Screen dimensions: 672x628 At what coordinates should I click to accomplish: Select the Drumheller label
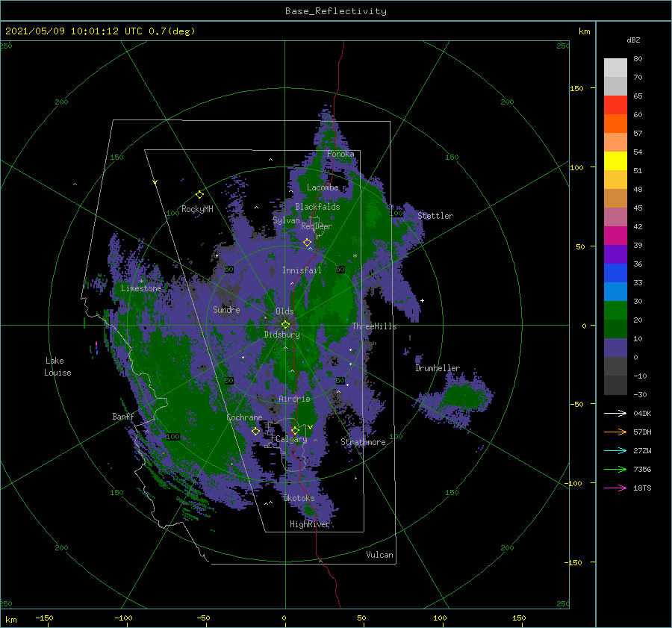pyautogui.click(x=438, y=368)
